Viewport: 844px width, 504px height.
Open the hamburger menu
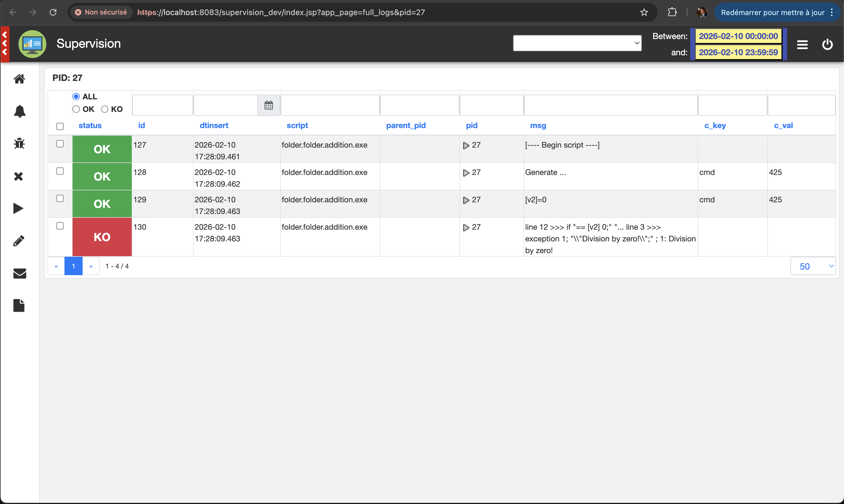coord(802,44)
